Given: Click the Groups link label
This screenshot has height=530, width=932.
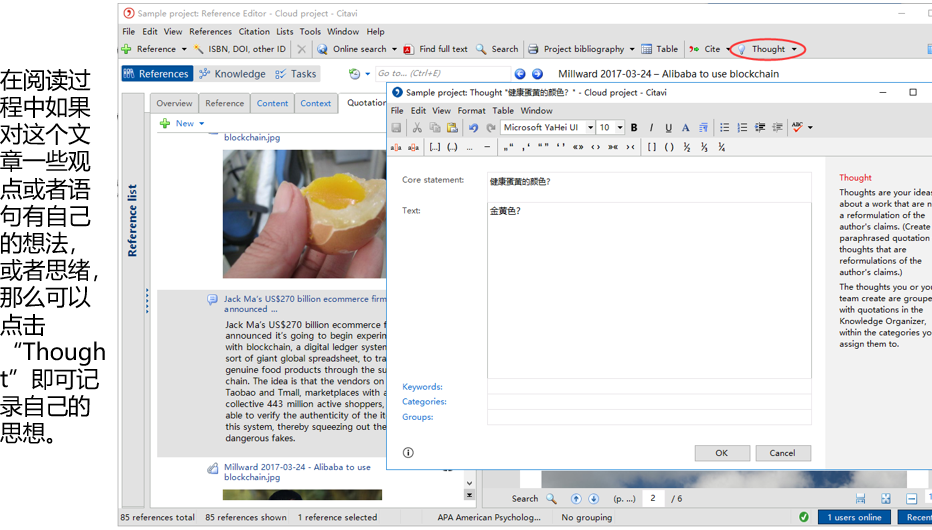Looking at the screenshot, I should click(417, 417).
